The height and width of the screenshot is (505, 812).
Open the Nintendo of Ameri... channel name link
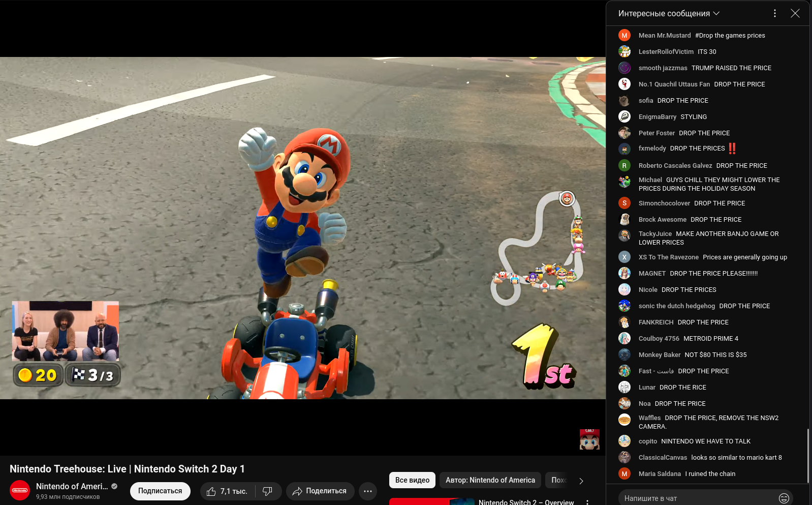pyautogui.click(x=72, y=486)
